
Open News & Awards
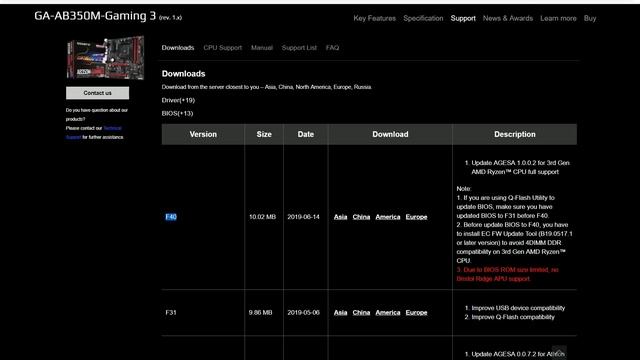coord(508,18)
